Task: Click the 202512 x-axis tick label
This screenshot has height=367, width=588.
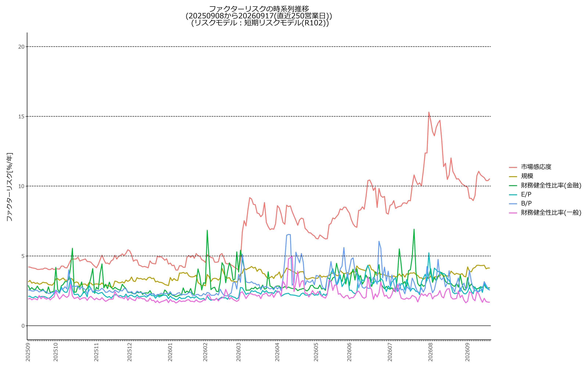Action: coord(130,352)
